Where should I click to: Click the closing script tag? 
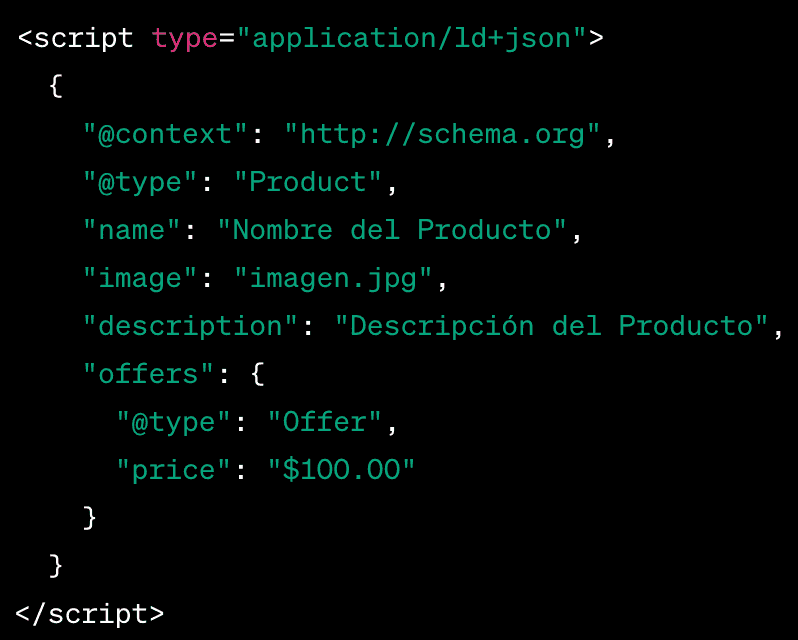tap(90, 613)
